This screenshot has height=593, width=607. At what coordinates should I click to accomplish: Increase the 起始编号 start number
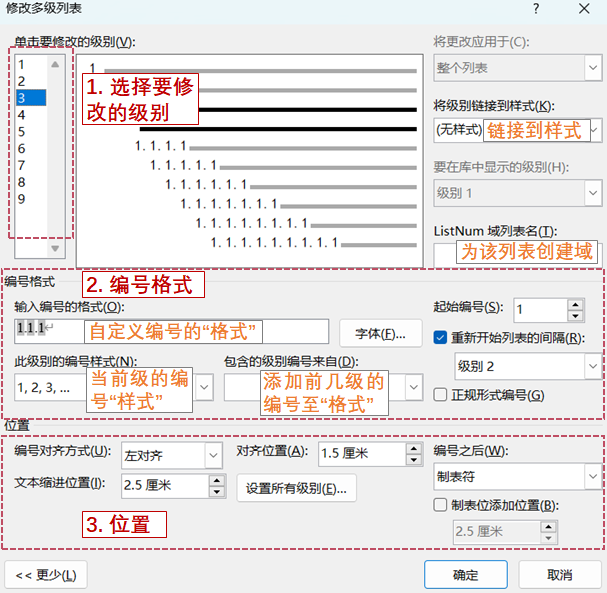pos(576,305)
